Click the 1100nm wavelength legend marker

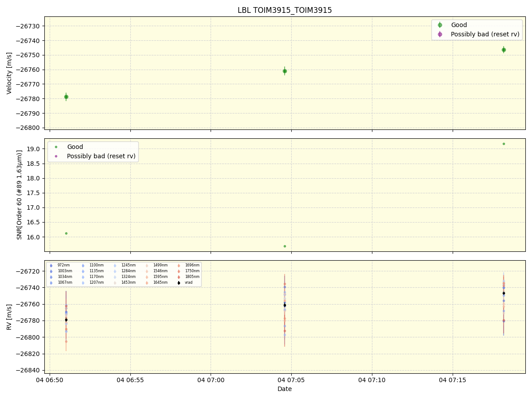click(83, 265)
